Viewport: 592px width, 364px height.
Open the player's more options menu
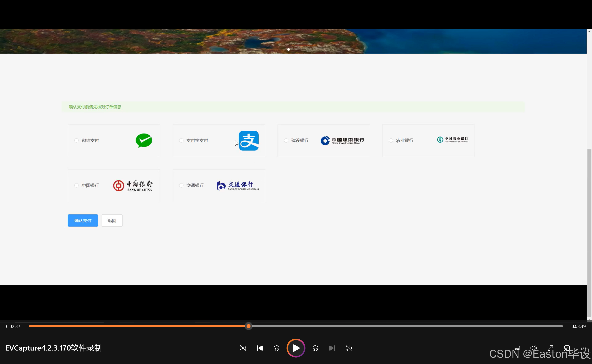click(583, 348)
